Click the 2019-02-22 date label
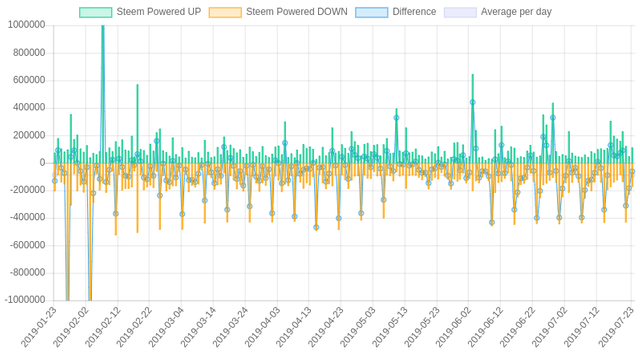Viewport: 640px width, 361px height. pyautogui.click(x=134, y=328)
